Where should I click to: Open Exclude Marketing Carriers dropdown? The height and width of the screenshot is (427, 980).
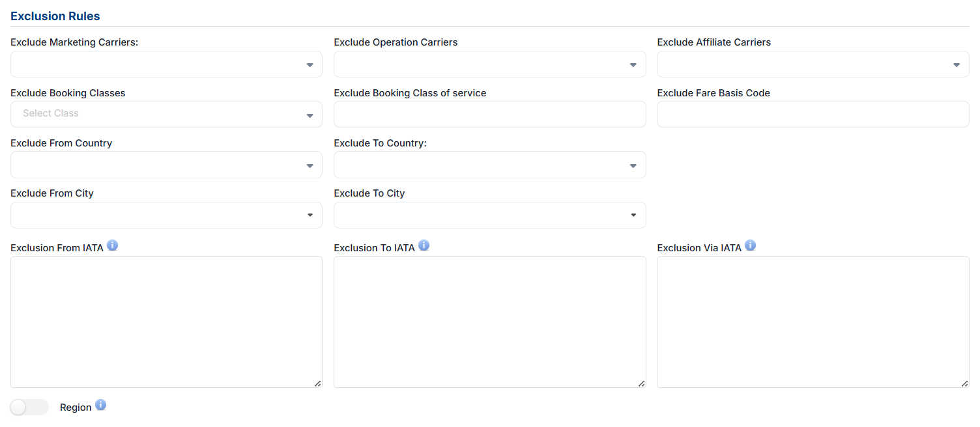coord(166,64)
